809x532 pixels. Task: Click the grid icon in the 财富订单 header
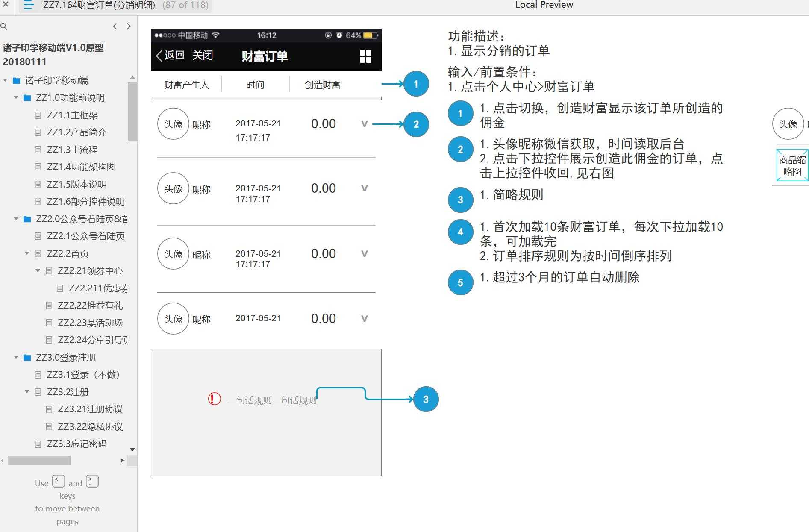coord(365,56)
